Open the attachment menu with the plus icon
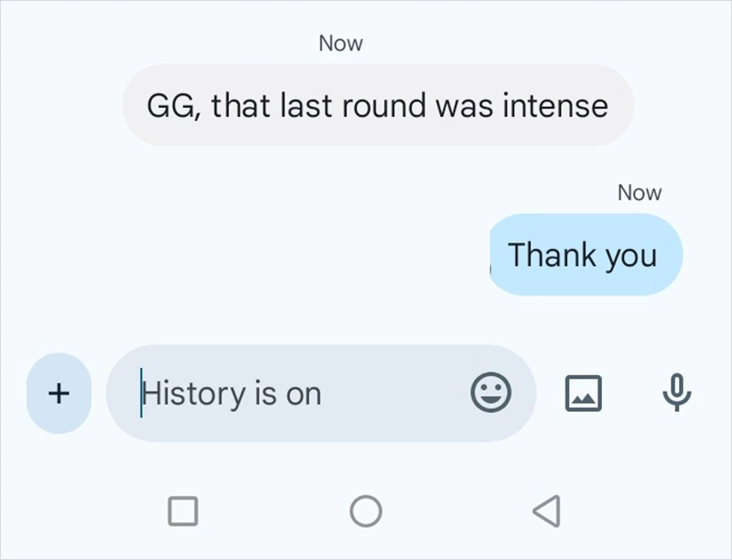 point(58,393)
